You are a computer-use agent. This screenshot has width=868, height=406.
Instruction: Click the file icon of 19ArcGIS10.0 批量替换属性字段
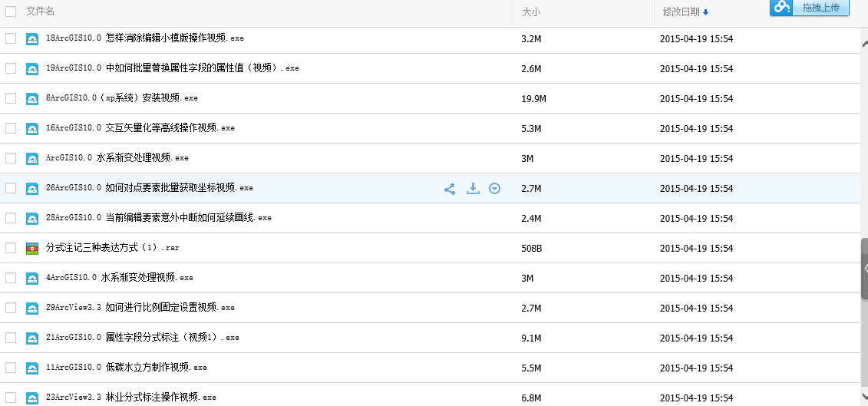point(32,68)
